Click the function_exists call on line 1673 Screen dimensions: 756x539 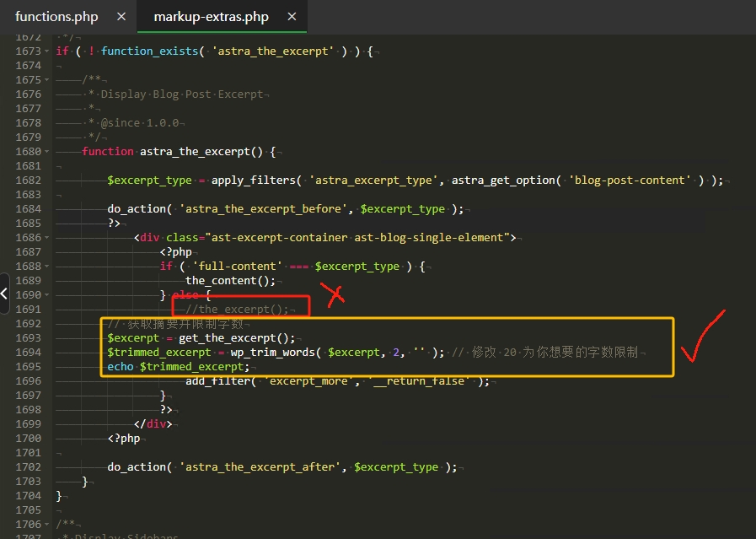coord(149,51)
